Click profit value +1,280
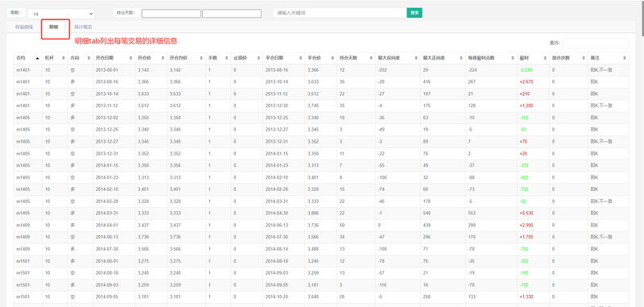Viewport: 644px width, 307px height. point(526,106)
